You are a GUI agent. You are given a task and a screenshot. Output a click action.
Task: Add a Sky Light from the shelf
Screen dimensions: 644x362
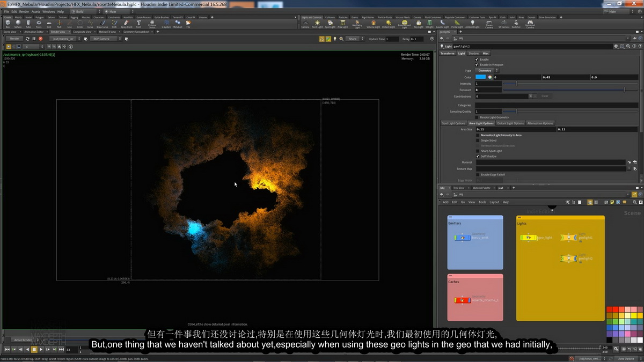pos(419,24)
